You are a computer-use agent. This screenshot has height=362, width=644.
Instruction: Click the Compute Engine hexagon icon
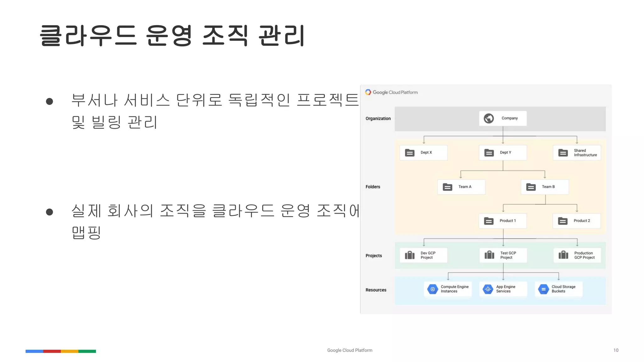tap(433, 289)
